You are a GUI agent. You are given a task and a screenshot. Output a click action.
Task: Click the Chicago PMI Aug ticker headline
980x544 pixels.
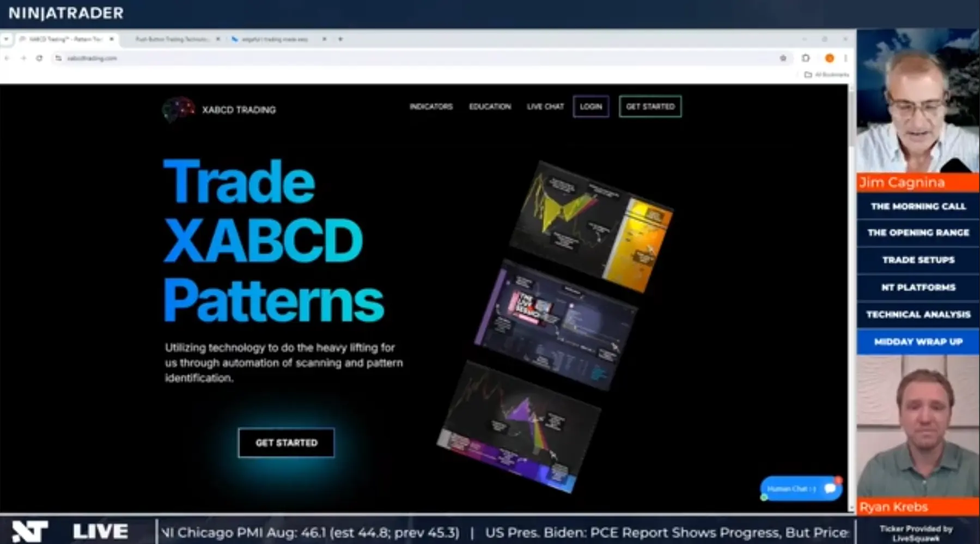point(311,532)
